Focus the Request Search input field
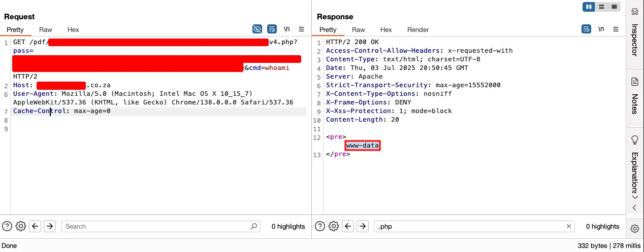 pos(160,226)
